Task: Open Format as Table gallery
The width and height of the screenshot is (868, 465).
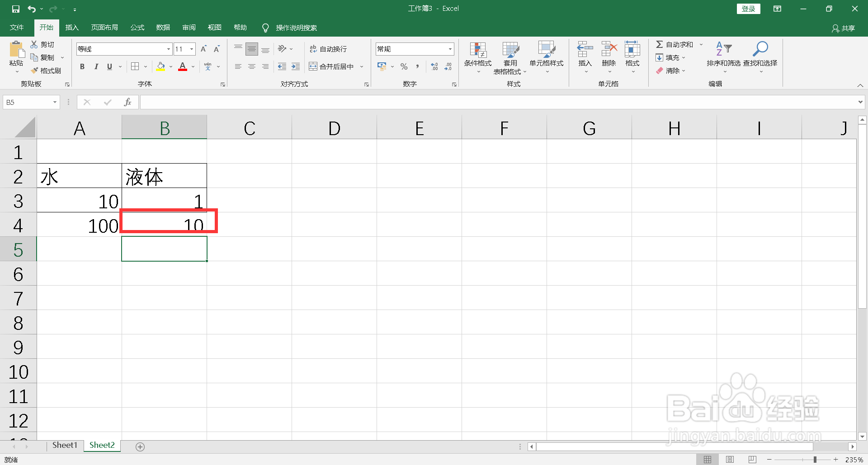Action: [510, 57]
